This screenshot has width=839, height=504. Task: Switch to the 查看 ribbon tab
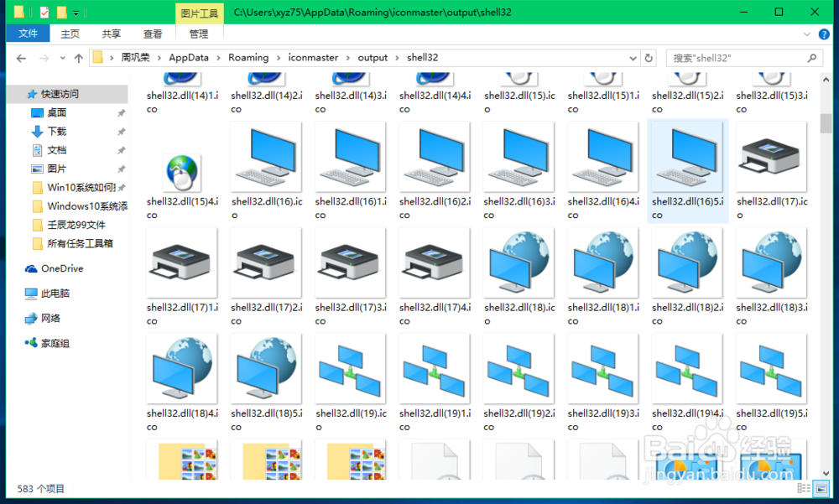click(x=152, y=33)
